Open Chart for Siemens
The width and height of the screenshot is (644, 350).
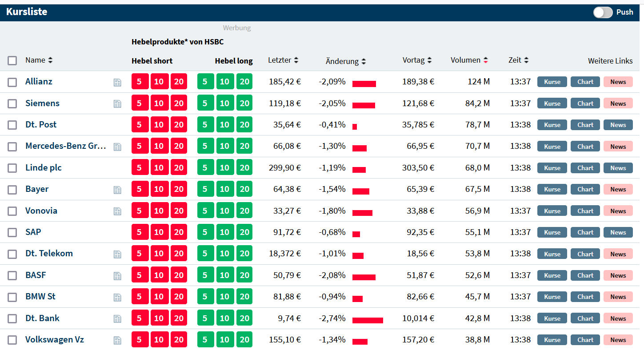[x=585, y=103]
